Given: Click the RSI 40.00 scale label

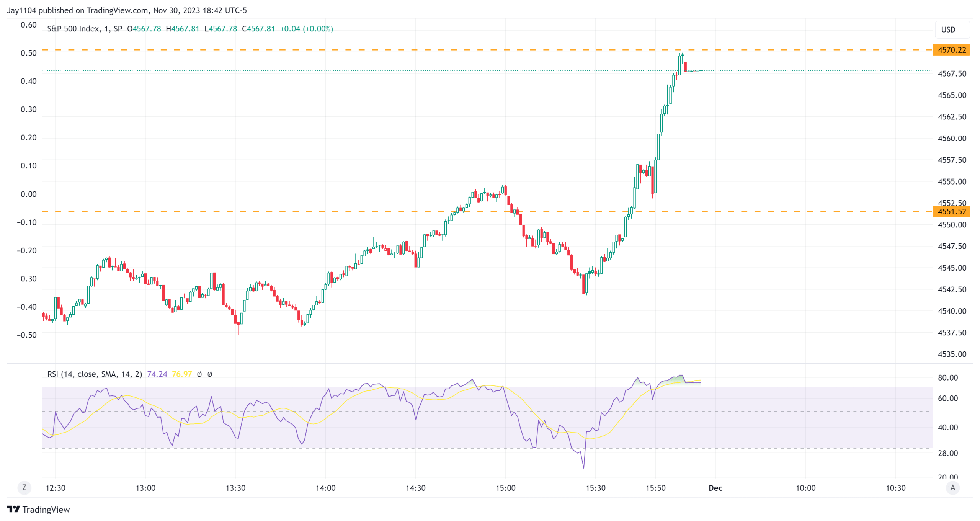Looking at the screenshot, I should pos(948,427).
